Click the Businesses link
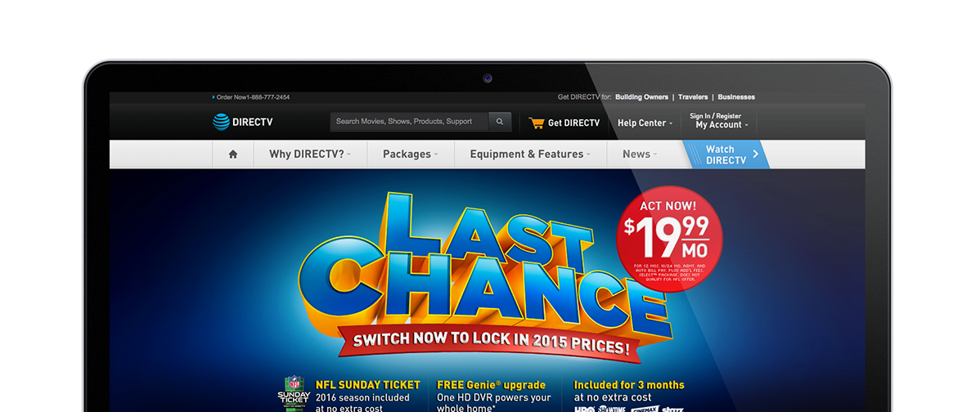Image resolution: width=980 pixels, height=412 pixels. [x=736, y=97]
